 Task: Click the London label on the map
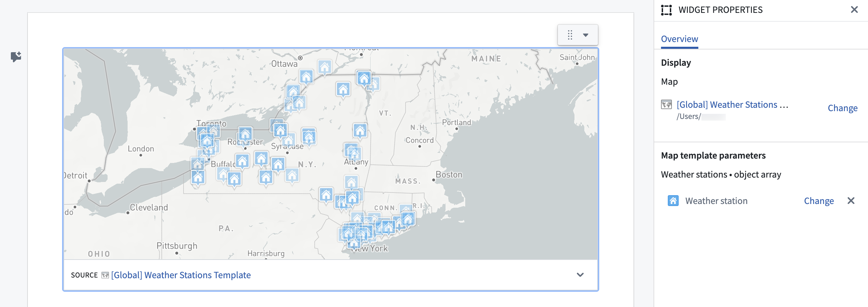(x=141, y=148)
